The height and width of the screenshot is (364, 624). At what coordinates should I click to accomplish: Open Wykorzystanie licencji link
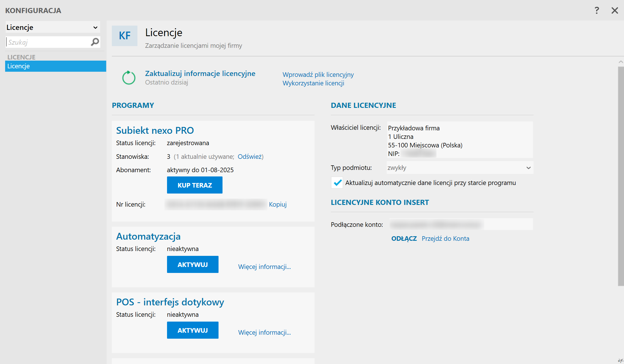313,83
